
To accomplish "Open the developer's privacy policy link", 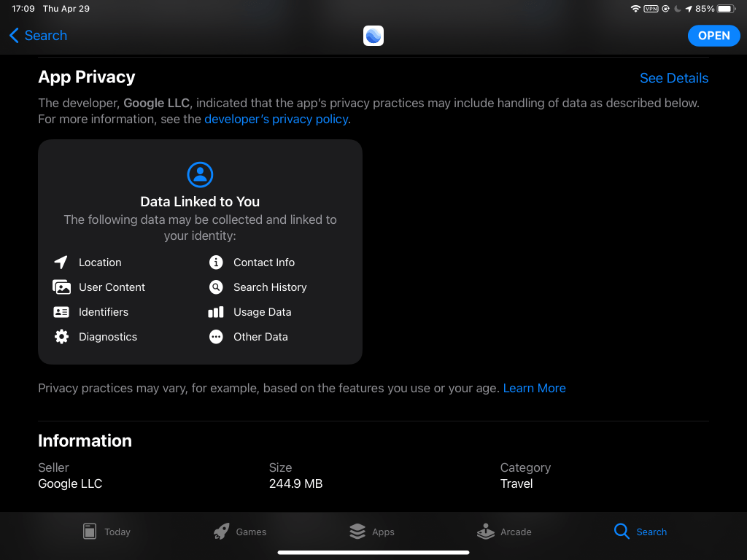I will [276, 119].
